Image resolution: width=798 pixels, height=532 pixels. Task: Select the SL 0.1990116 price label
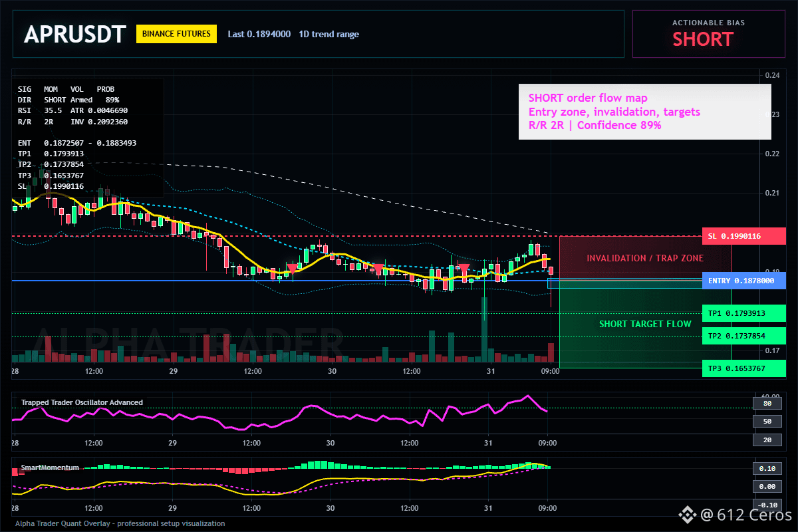[743, 236]
